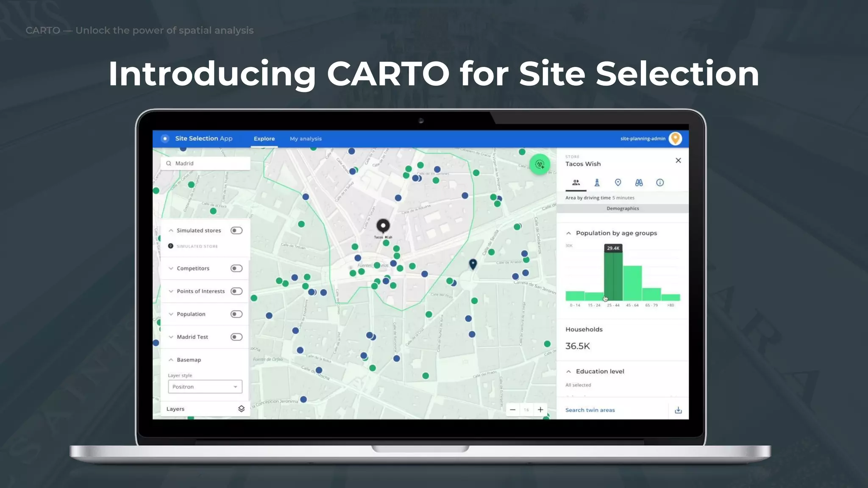Viewport: 868px width, 488px height.
Task: Click the 65 - 79 age group bar
Action: [x=651, y=294]
